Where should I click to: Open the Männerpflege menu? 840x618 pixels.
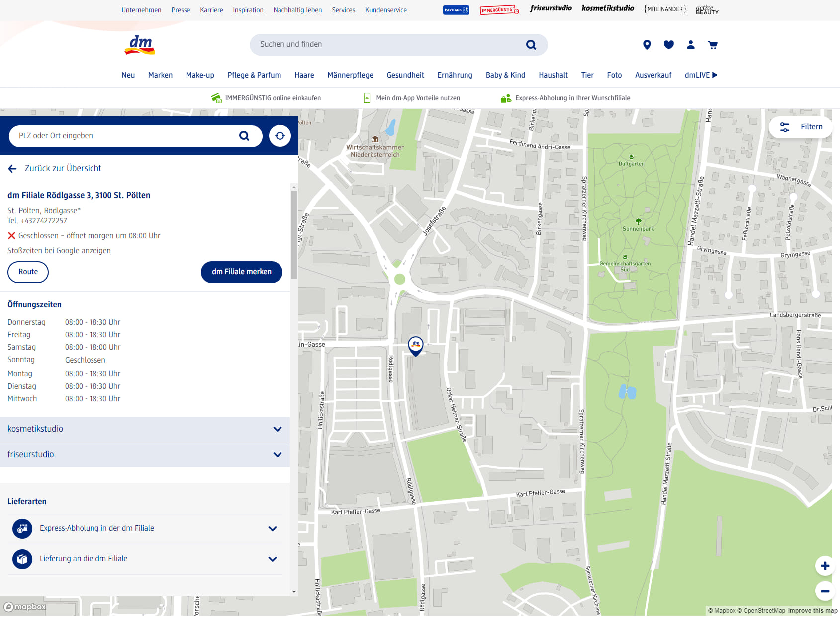pos(350,75)
